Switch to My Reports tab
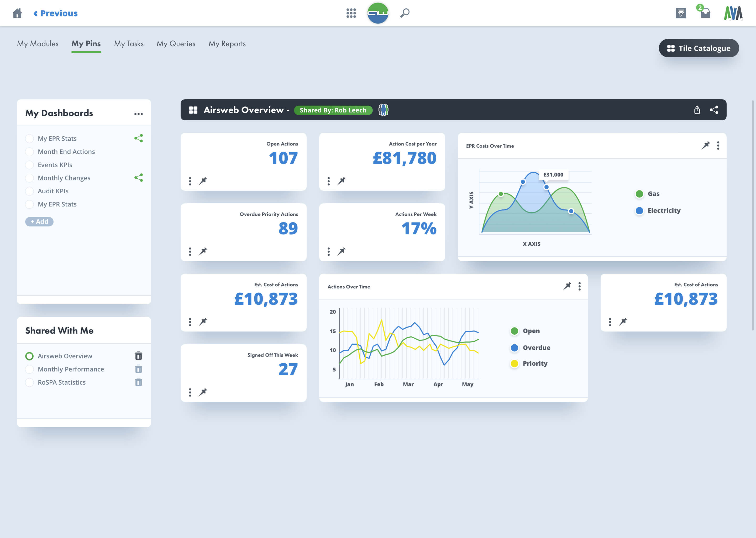This screenshot has width=756, height=538. pyautogui.click(x=227, y=44)
